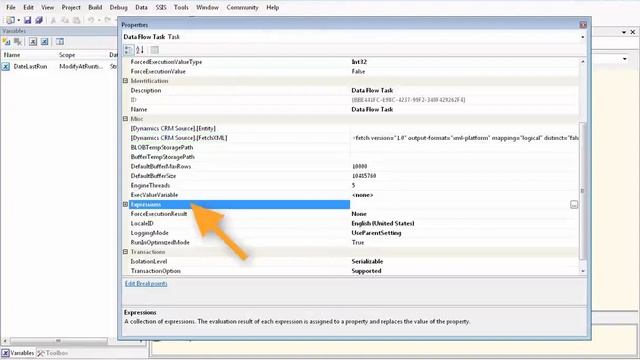
Task: Click the Properties grid scroll up arrow
Action: click(582, 62)
